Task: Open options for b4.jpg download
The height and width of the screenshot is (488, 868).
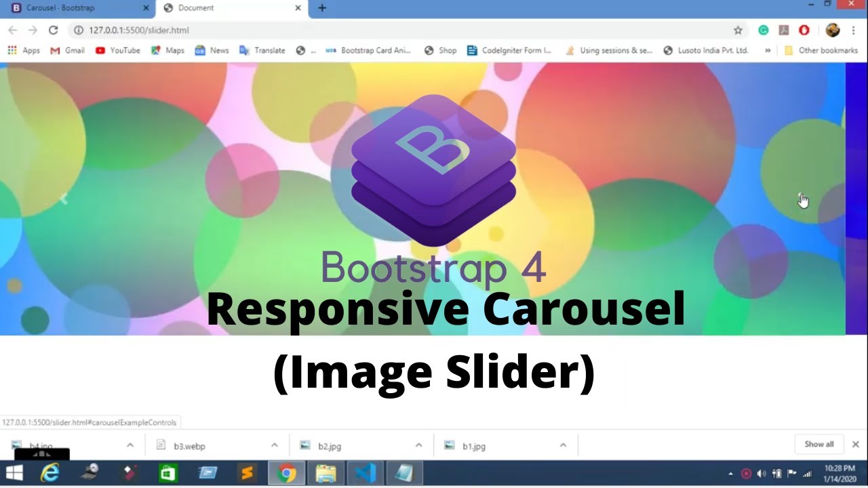Action: tap(130, 445)
